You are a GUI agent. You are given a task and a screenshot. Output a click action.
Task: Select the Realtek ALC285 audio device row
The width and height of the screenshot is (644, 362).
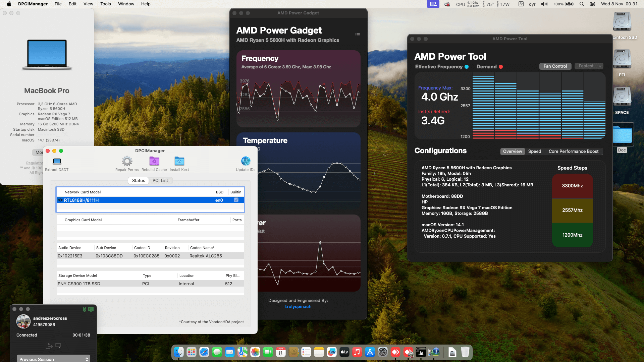(x=150, y=256)
